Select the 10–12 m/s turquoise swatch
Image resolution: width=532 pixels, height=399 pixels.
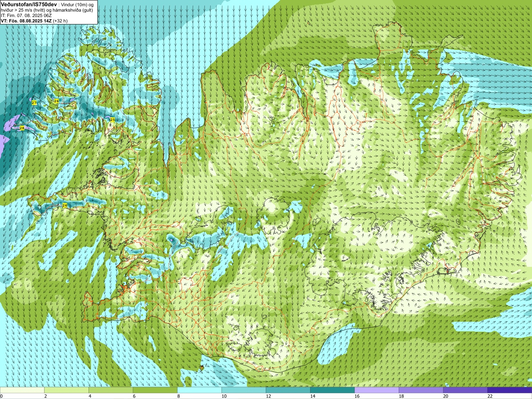click(x=244, y=390)
